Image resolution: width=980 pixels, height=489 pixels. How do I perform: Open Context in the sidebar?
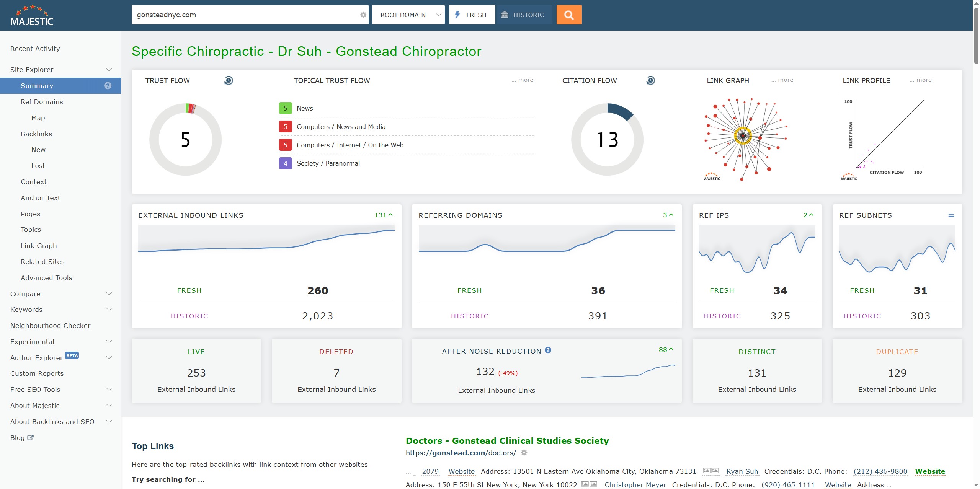point(34,182)
